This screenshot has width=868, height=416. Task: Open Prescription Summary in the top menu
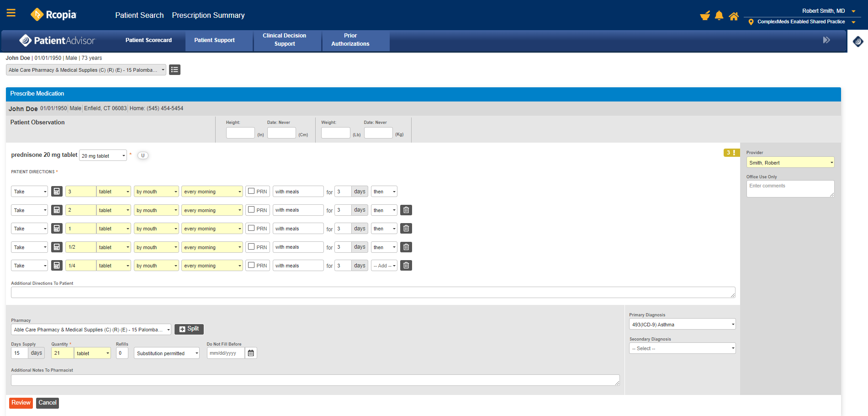click(x=208, y=15)
